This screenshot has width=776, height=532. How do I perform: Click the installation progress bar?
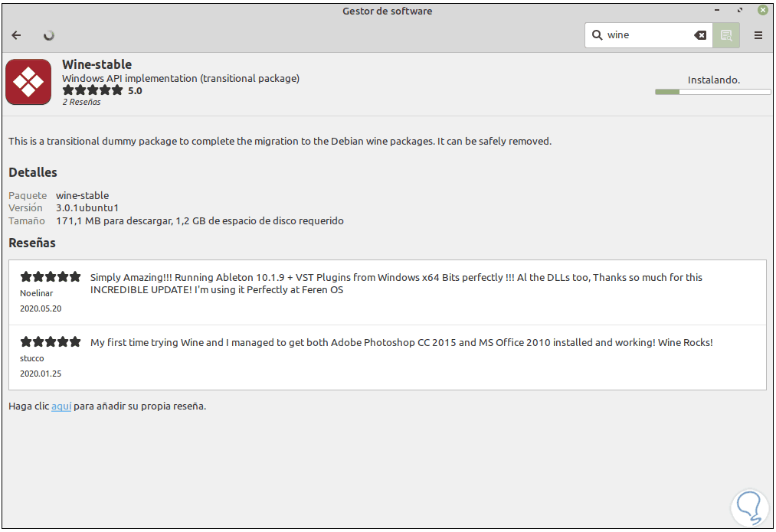point(712,92)
